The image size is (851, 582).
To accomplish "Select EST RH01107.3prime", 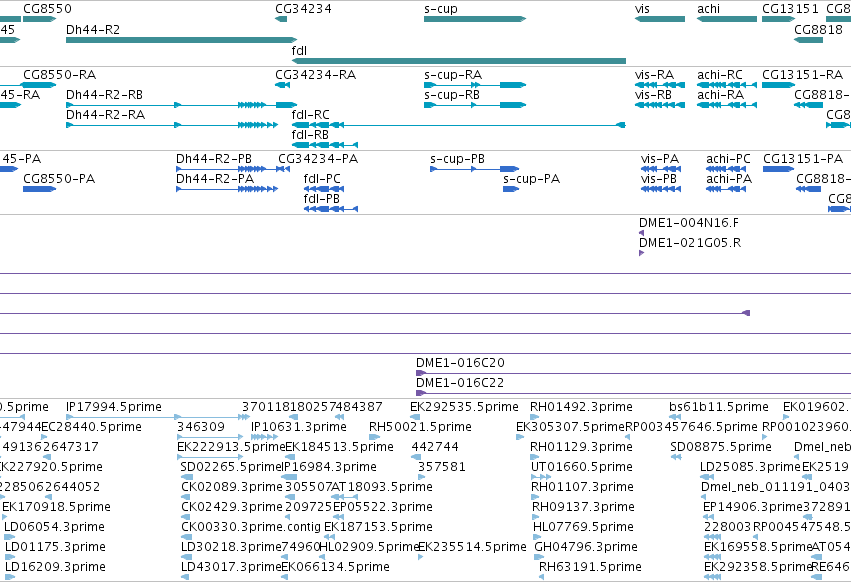I will click(582, 487).
